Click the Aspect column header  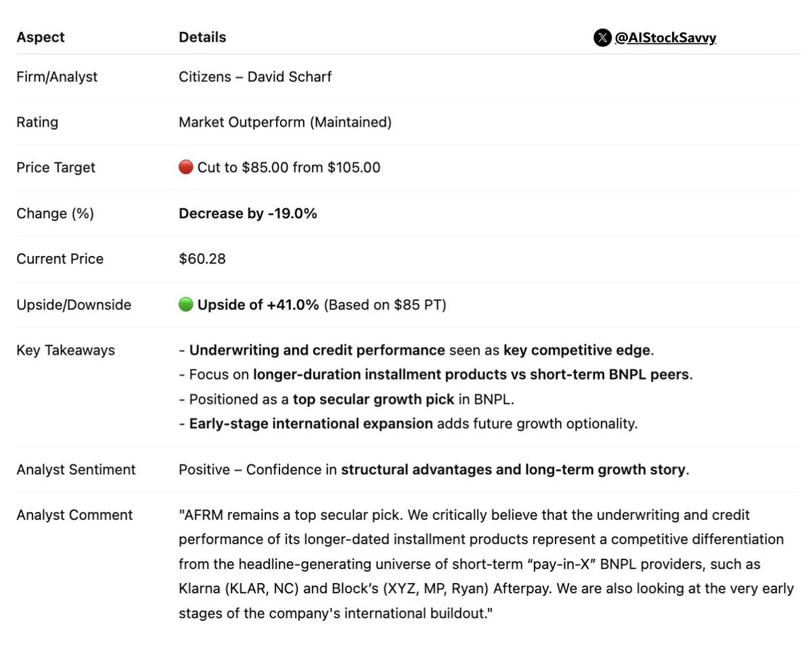pyautogui.click(x=41, y=37)
